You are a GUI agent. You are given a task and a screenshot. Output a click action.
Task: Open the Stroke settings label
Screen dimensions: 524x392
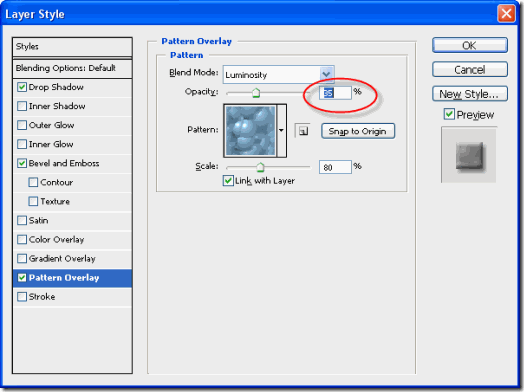[42, 297]
